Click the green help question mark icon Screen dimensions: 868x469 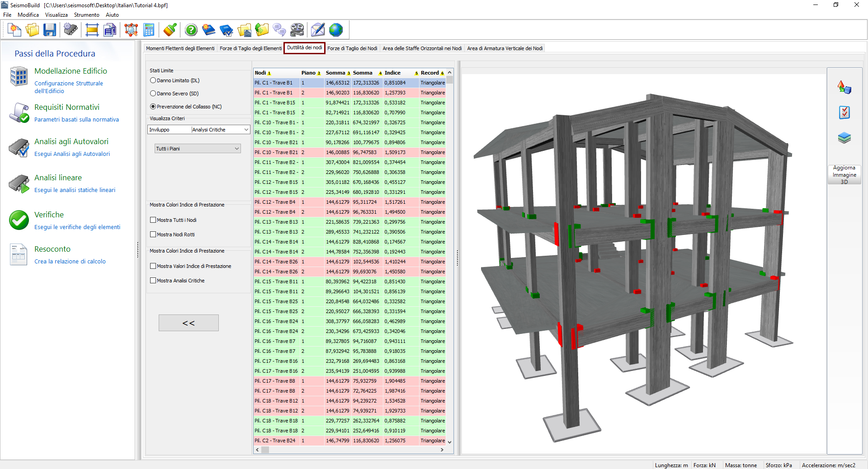point(191,30)
